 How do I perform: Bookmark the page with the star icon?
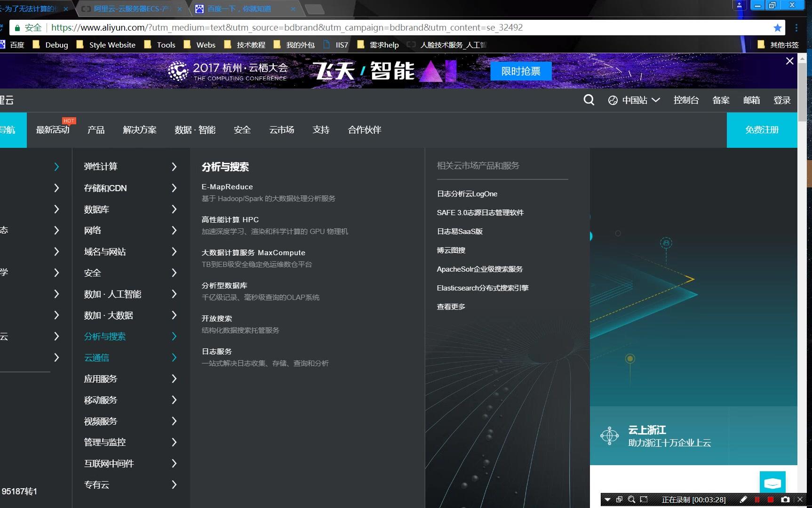(x=777, y=28)
